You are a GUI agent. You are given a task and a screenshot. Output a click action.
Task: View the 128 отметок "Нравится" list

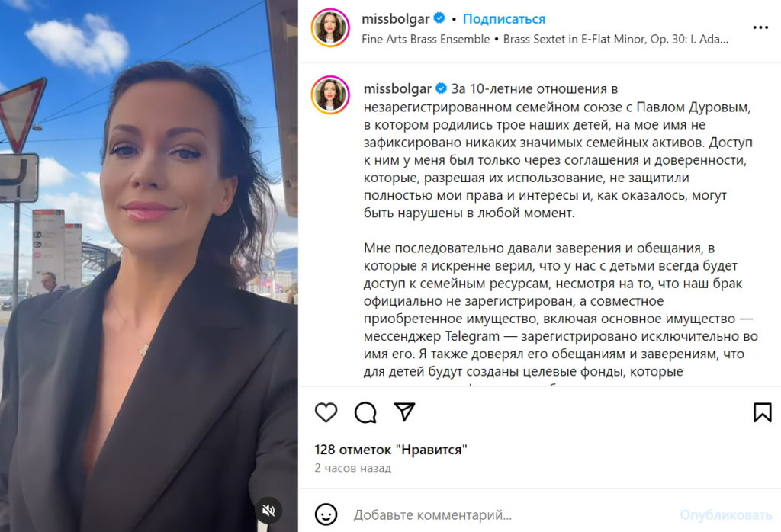[391, 450]
